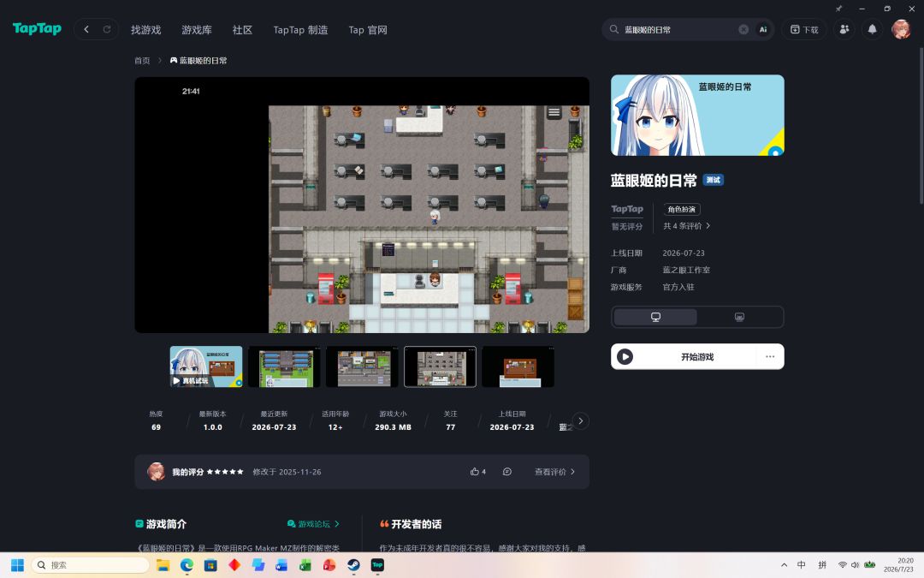This screenshot has width=924, height=578.
Task: Expand 共 4 条评价 reviews link
Action: click(687, 226)
